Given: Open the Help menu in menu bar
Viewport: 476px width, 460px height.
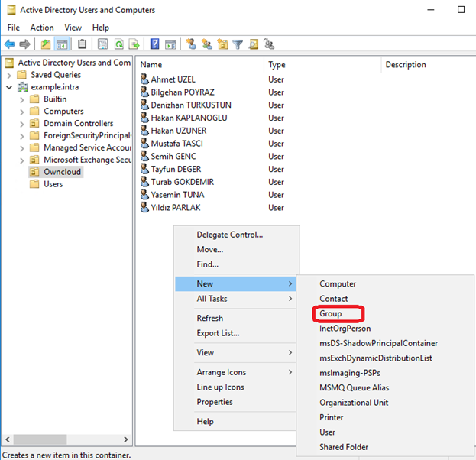Looking at the screenshot, I should click(x=101, y=28).
